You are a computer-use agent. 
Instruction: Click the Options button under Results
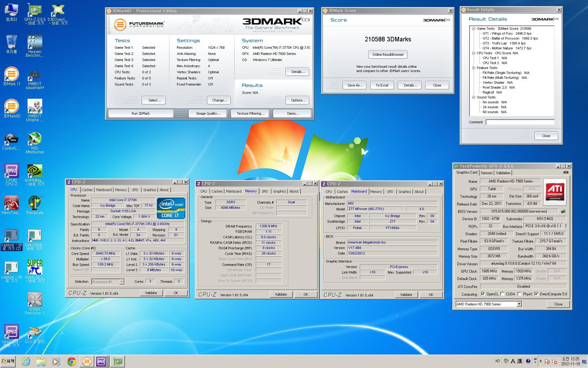(x=298, y=100)
